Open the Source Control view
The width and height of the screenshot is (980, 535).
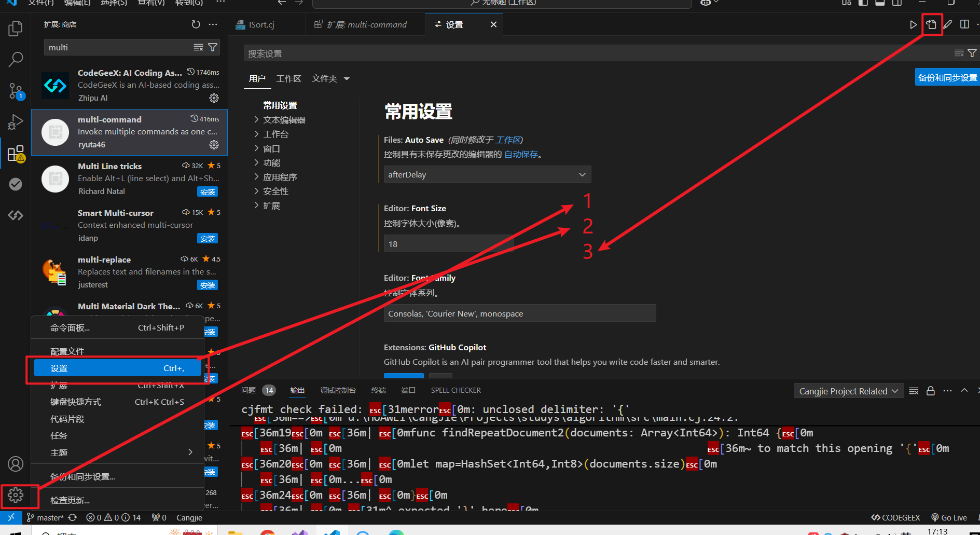(x=16, y=91)
